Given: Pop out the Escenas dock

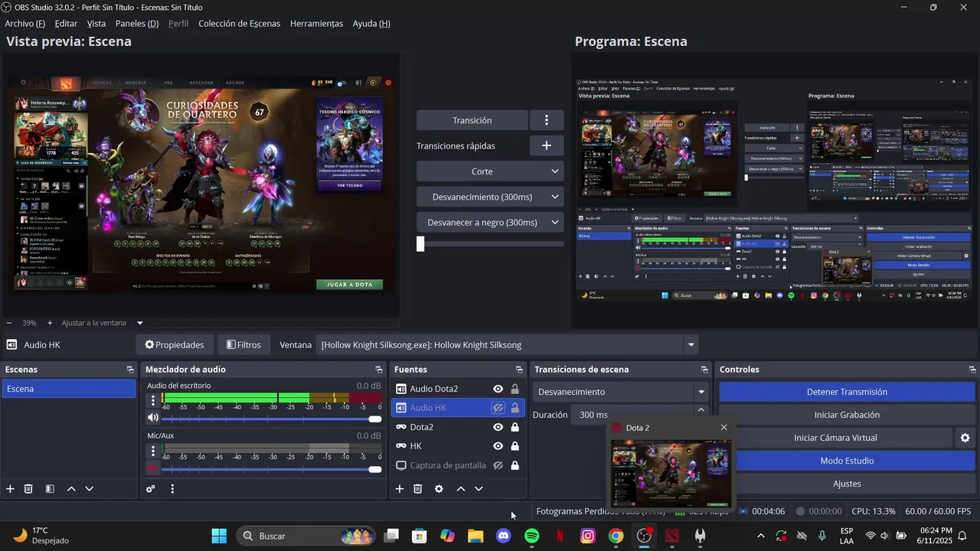Looking at the screenshot, I should tap(130, 370).
